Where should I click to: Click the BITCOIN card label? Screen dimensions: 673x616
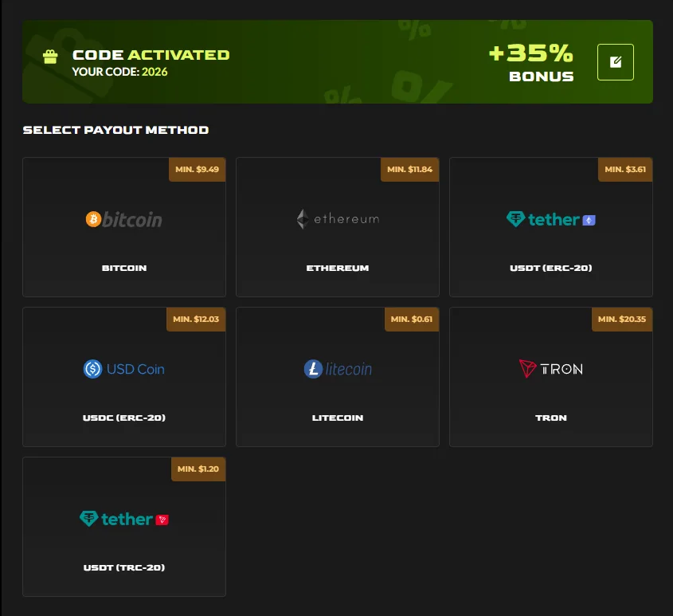point(124,268)
